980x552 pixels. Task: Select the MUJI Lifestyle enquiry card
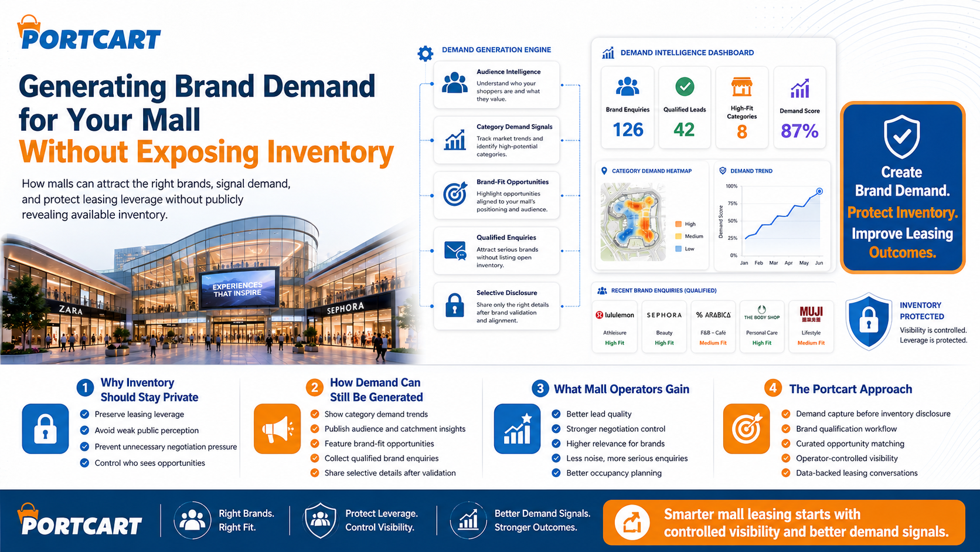[x=811, y=327]
